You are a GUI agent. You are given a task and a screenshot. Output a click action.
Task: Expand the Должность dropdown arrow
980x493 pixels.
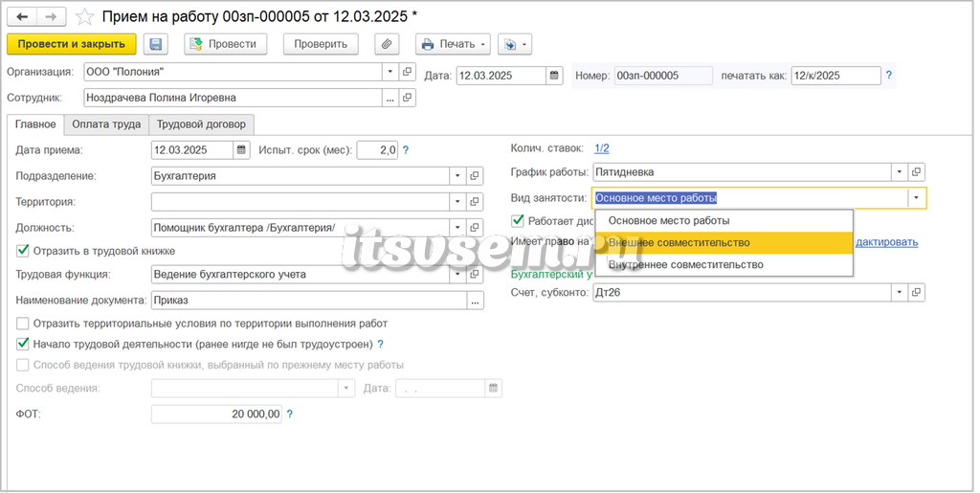click(x=457, y=228)
